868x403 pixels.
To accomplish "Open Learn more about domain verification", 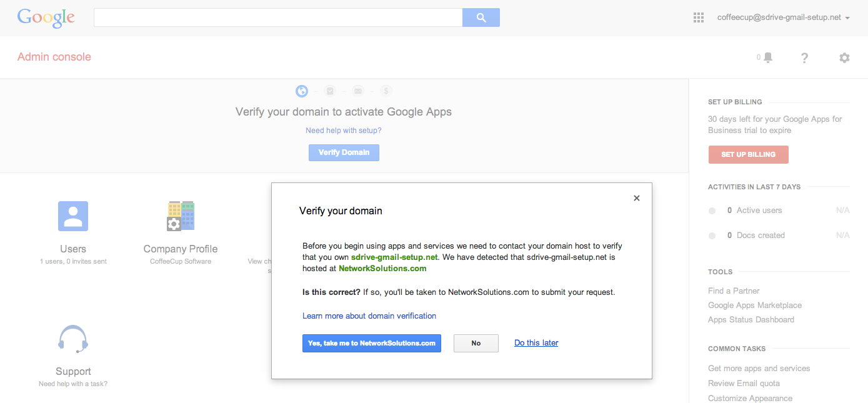I will (x=369, y=316).
